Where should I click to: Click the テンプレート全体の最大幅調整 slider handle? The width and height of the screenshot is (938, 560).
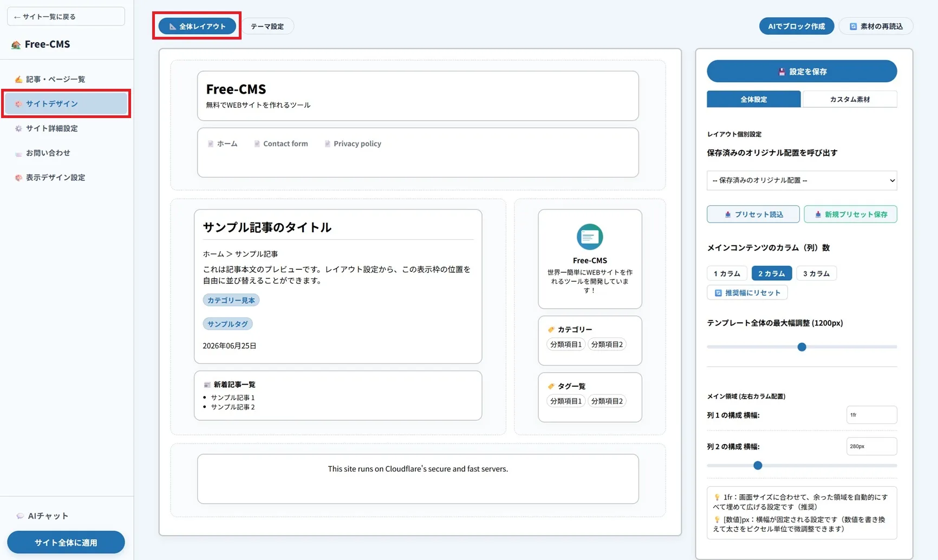pyautogui.click(x=802, y=347)
